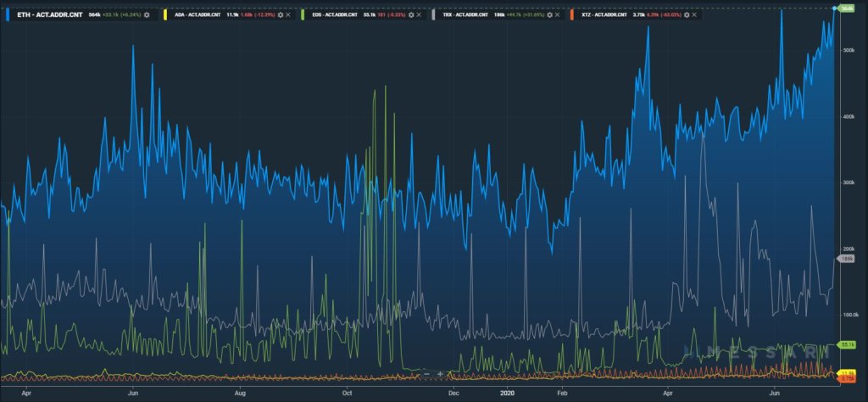Click green EOS legend color swatch
This screenshot has height=402, width=868.
[x=303, y=15]
